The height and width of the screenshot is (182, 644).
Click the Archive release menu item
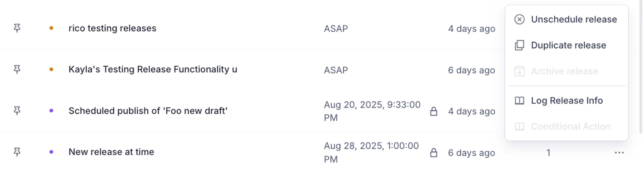point(565,71)
